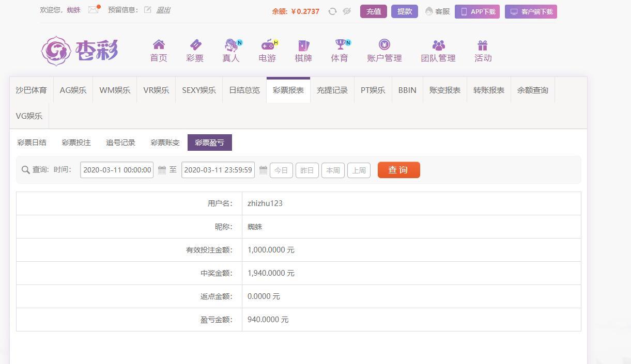Image resolution: width=631 pixels, height=364 pixels.
Task: Click the 充值 recharge button
Action: (x=374, y=11)
